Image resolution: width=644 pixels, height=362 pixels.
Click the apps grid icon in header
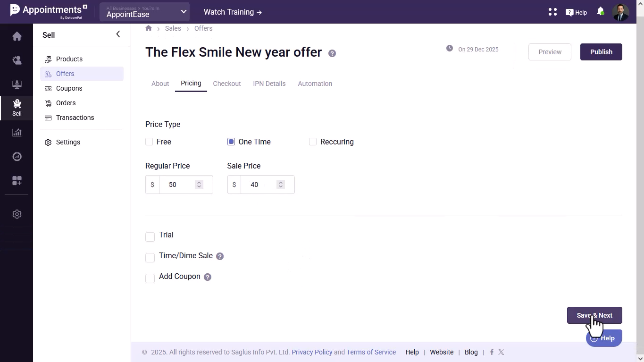click(552, 12)
